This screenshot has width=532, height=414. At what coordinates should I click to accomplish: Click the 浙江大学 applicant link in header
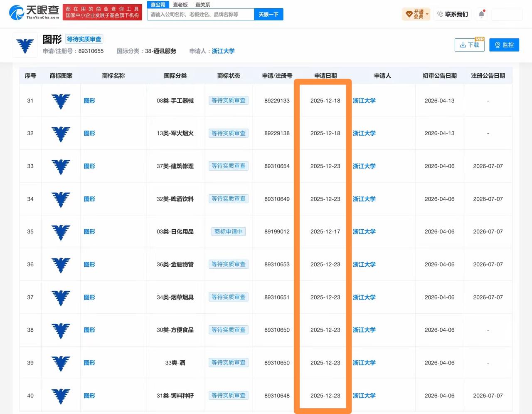pos(223,51)
